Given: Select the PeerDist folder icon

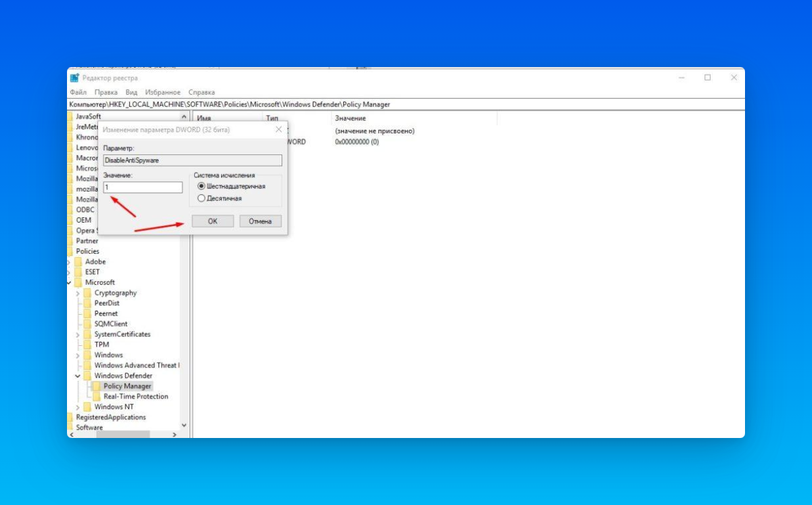Looking at the screenshot, I should (x=88, y=303).
